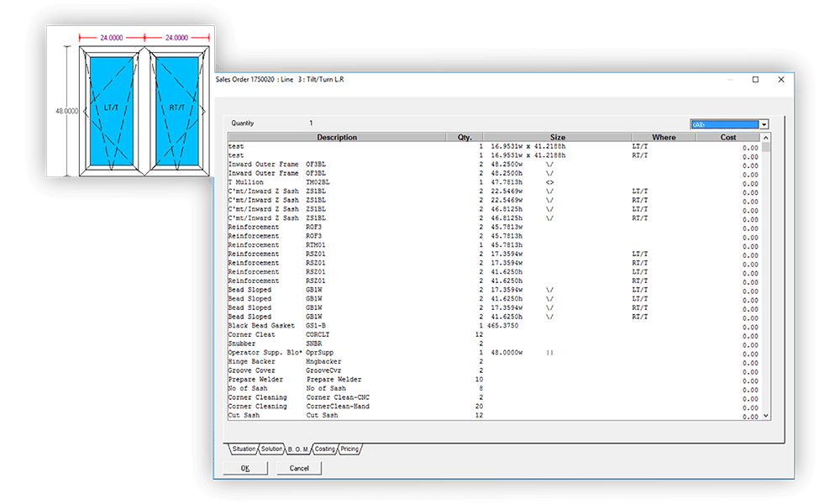Click the Where column header
The height and width of the screenshot is (504, 840).
663,136
